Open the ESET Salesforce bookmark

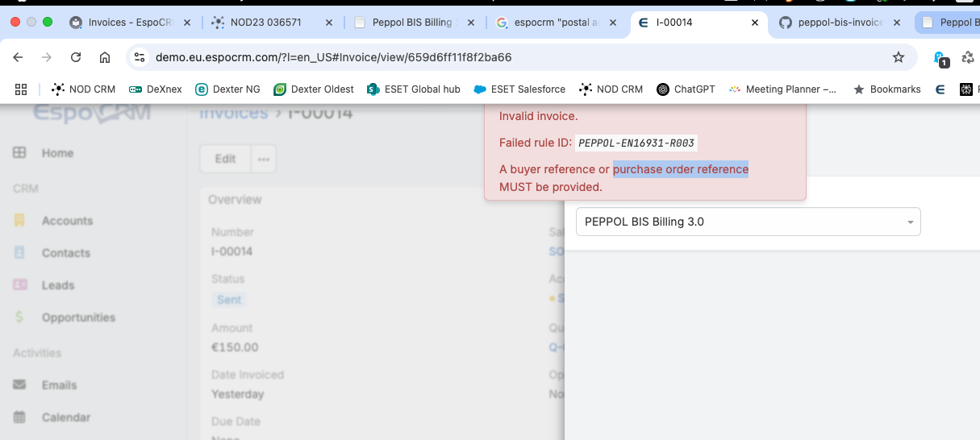click(519, 89)
